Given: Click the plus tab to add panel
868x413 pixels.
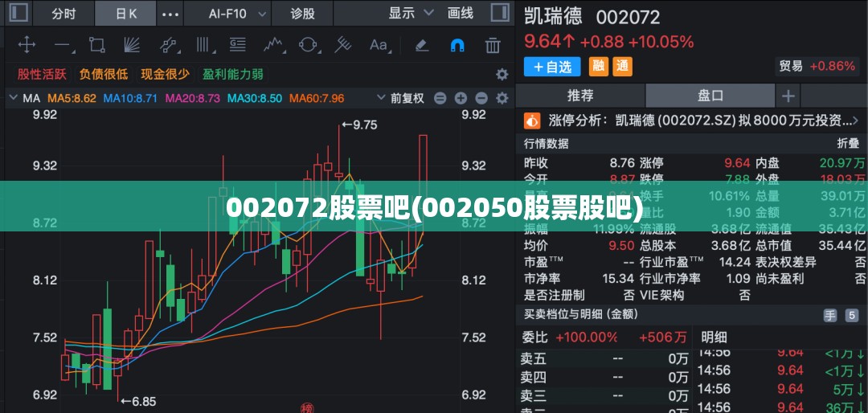Looking at the screenshot, I should (788, 96).
